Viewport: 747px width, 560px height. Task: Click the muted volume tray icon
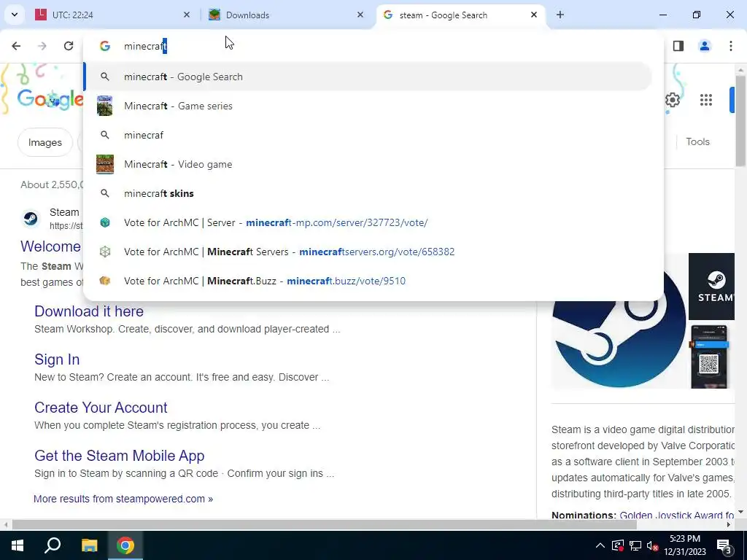tap(653, 545)
